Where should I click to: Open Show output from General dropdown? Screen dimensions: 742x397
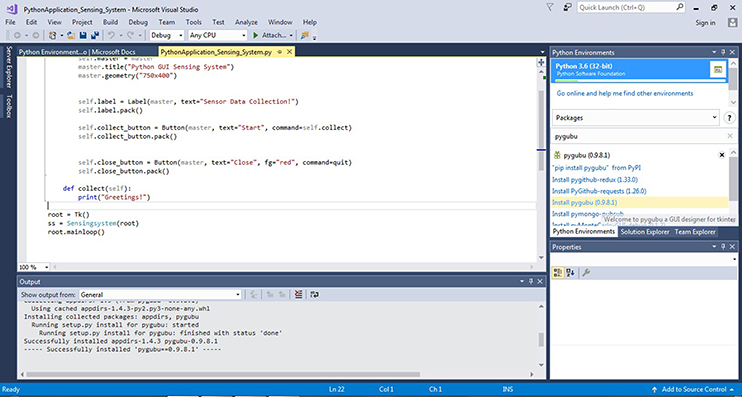(160, 294)
